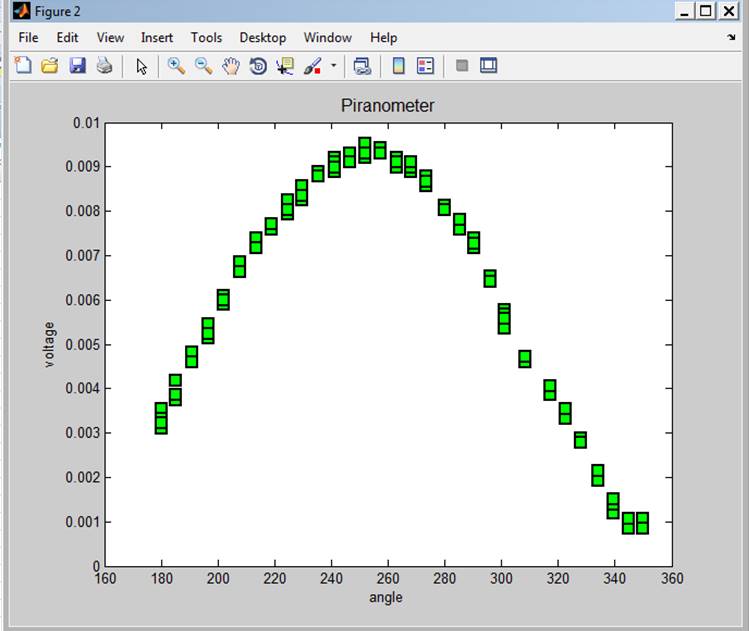Click the Piranometer plot title
Screen dimensions: 749x631
click(387, 106)
